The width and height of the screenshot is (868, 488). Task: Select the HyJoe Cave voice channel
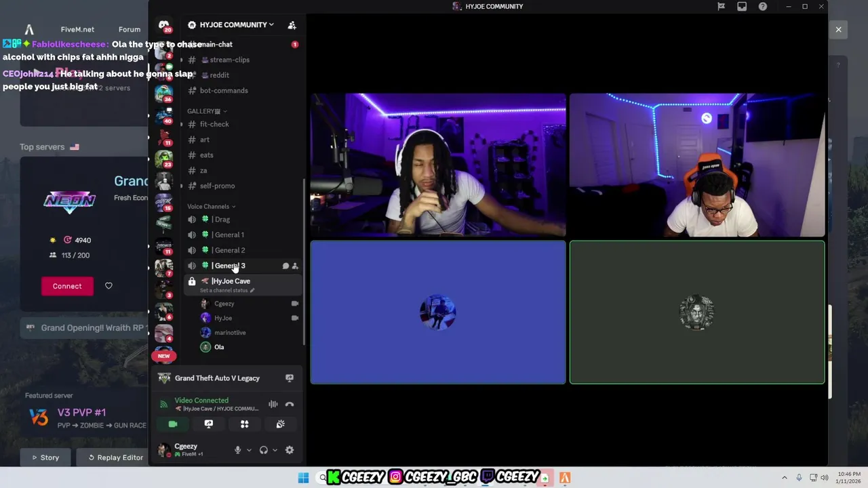242,285
